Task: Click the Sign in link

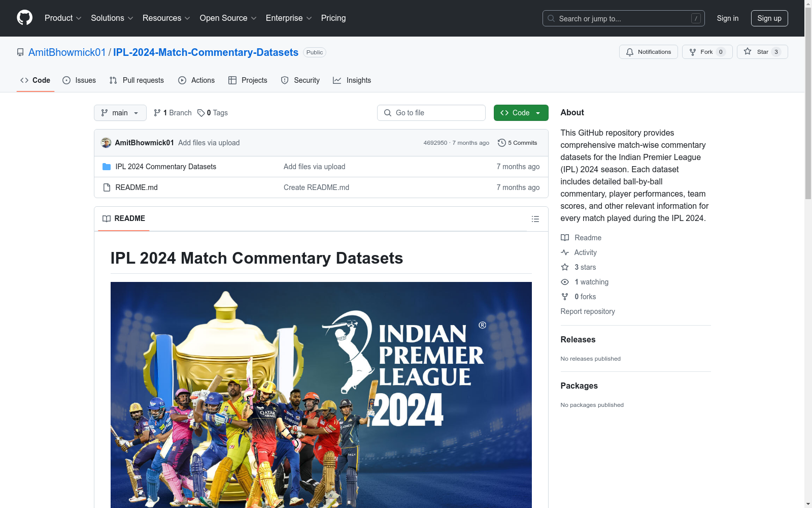Action: [728, 18]
